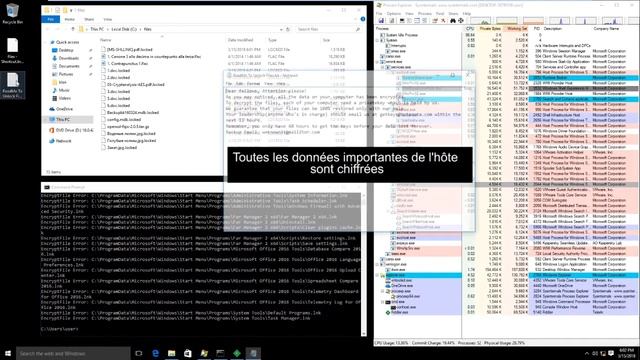Click the green Process Explorer taskbar icon
640x360 pixels.
(237, 353)
